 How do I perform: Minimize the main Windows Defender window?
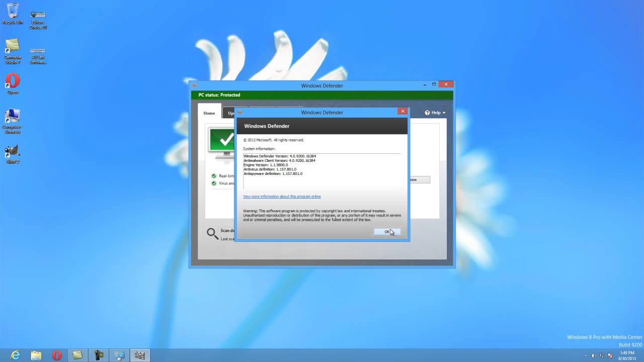pyautogui.click(x=424, y=84)
